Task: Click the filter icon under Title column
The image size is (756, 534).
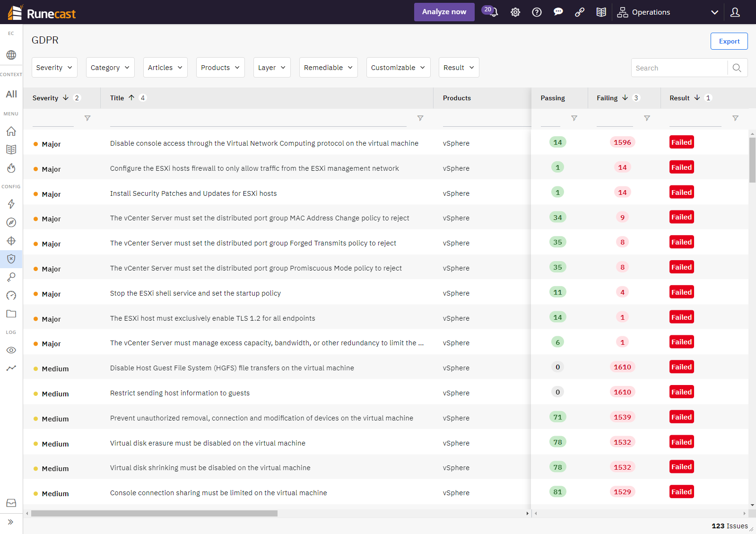Action: click(x=420, y=118)
